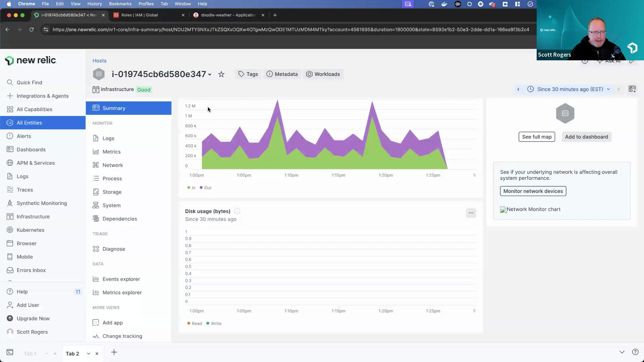The image size is (644, 362).
Task: Switch to doodle-weather browser tab
Action: 228,15
